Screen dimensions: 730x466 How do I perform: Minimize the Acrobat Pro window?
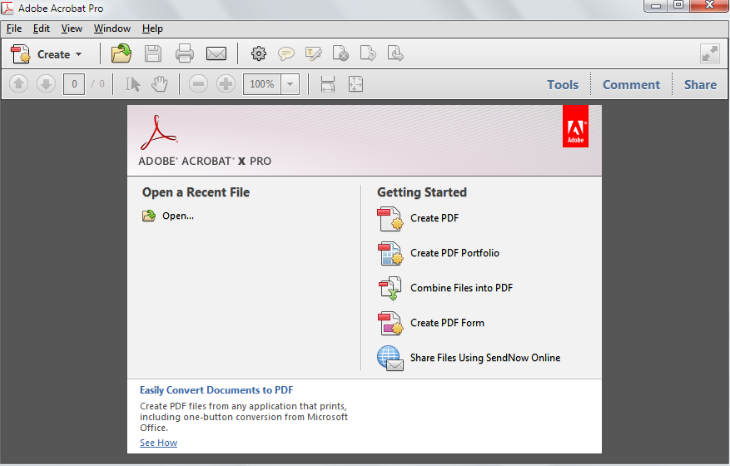(656, 6)
